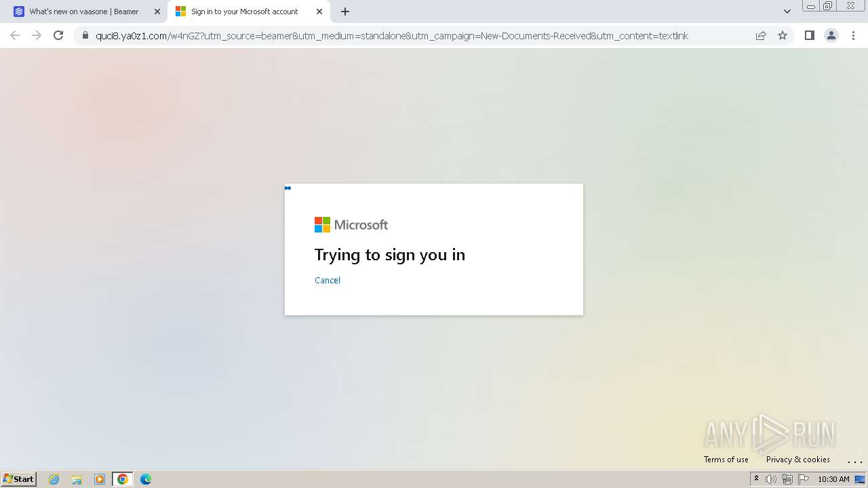Close the Microsoft sign-in tab
The height and width of the screenshot is (488, 868).
(x=319, y=12)
